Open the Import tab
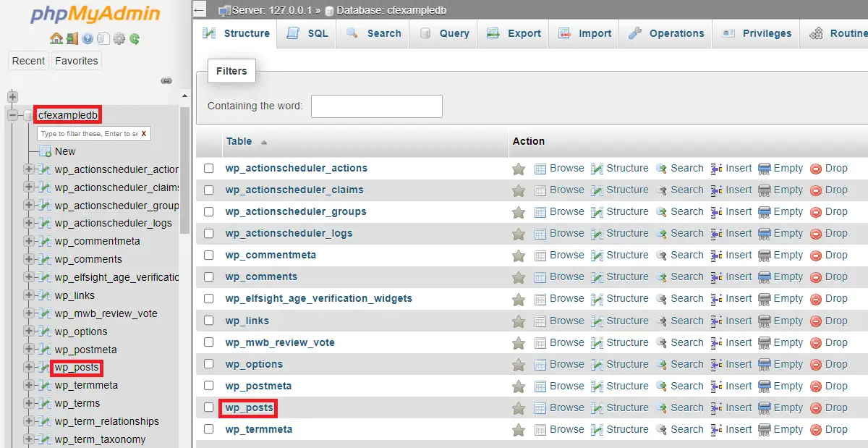 [x=584, y=33]
